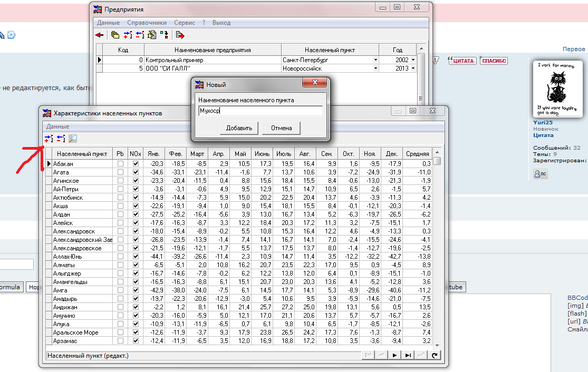Uncheck the NOx checkbox for Агата

point(136,172)
